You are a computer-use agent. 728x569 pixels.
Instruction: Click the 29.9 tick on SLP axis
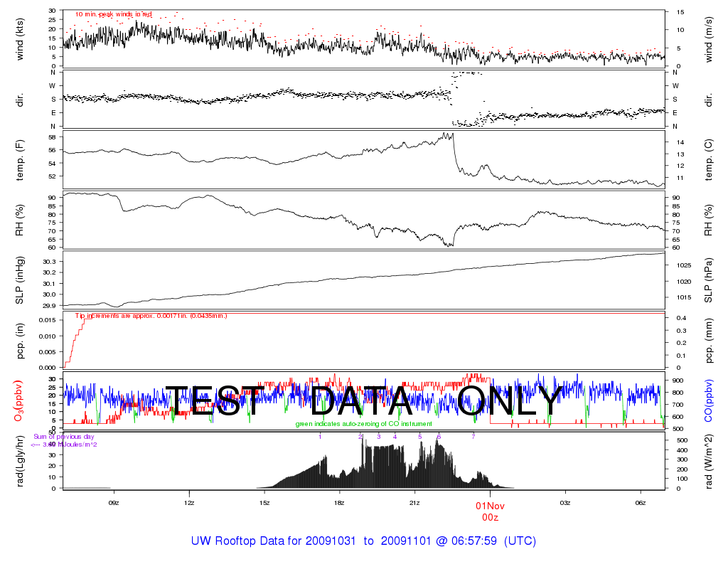click(49, 306)
